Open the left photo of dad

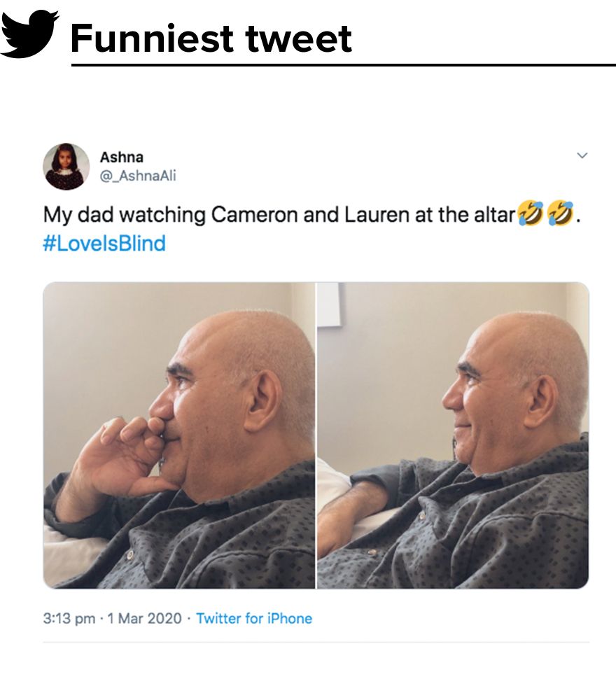tap(179, 435)
